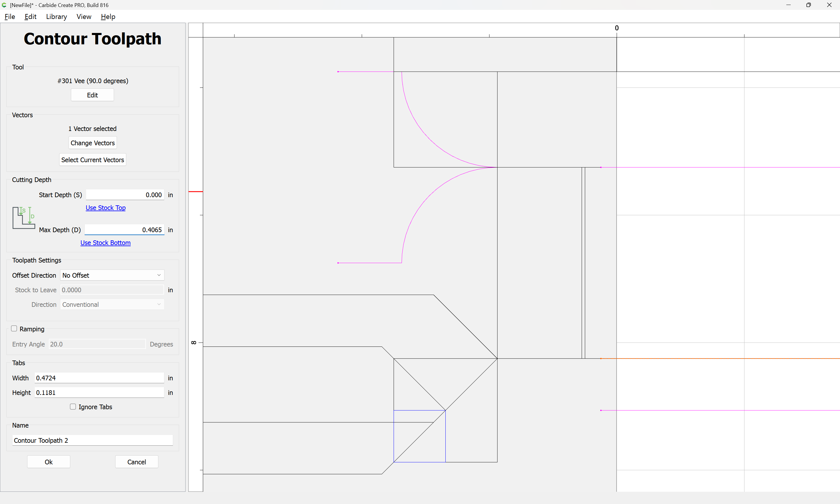Click Select Current Vectors button
840x504 pixels.
pyautogui.click(x=93, y=160)
